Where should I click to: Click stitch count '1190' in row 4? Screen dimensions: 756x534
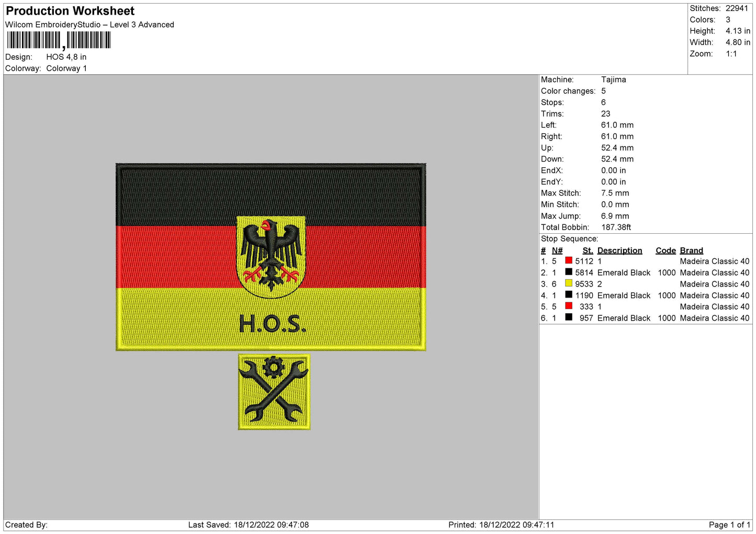coord(584,296)
